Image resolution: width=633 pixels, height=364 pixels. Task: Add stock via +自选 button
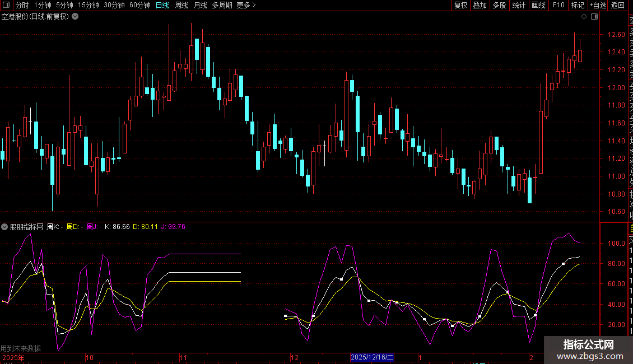(597, 5)
